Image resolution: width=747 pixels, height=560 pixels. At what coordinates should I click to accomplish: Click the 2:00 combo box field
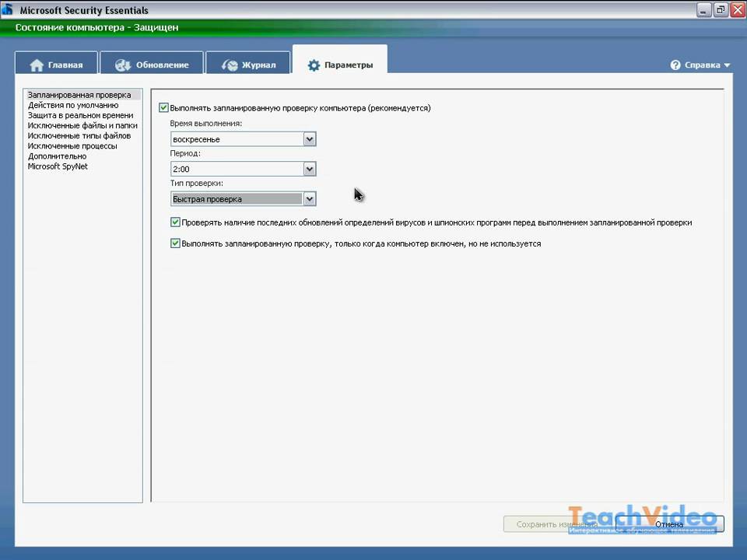tap(243, 169)
